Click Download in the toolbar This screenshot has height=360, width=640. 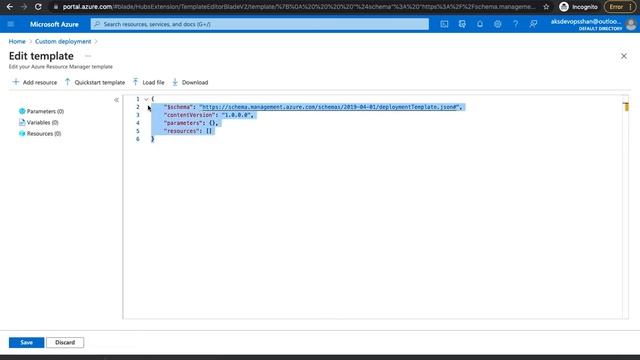click(190, 82)
